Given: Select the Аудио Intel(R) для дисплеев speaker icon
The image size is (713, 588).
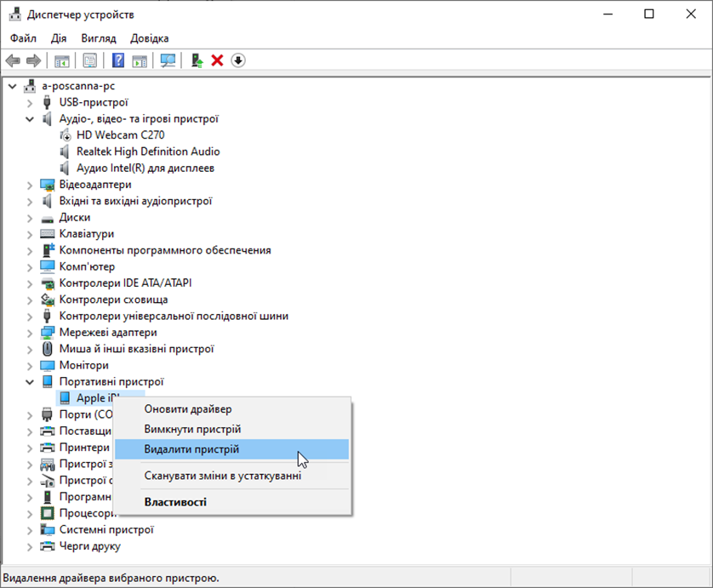Looking at the screenshot, I should [x=65, y=168].
